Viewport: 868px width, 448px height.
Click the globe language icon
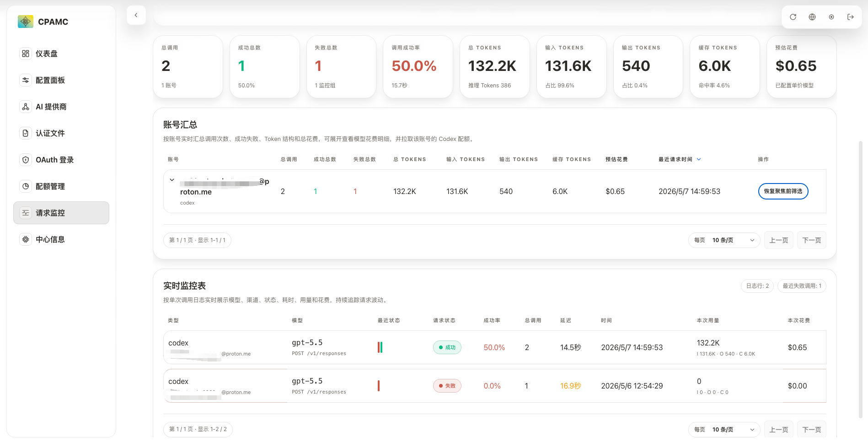click(812, 17)
